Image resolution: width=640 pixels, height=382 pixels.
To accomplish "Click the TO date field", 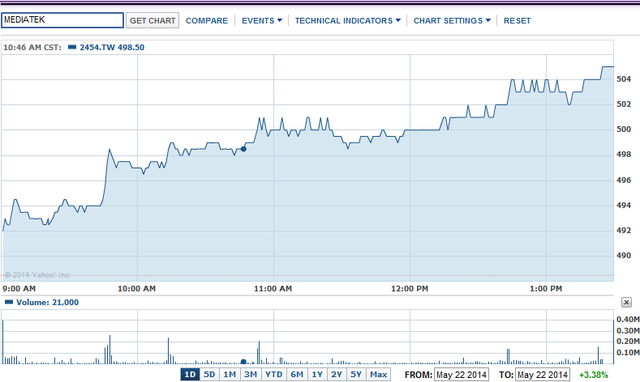I will pos(542,375).
